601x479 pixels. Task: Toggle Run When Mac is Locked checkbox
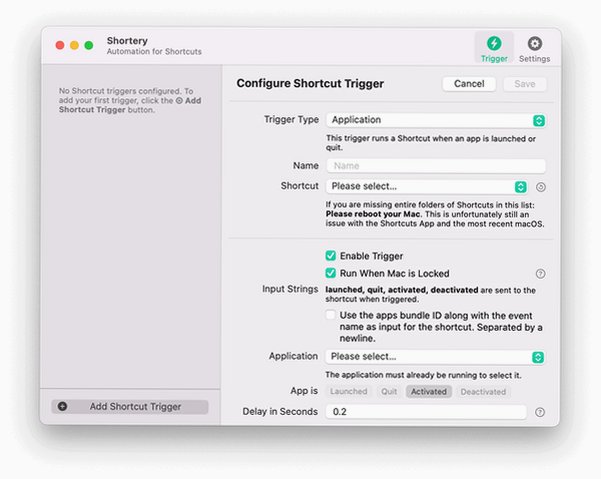tap(330, 273)
